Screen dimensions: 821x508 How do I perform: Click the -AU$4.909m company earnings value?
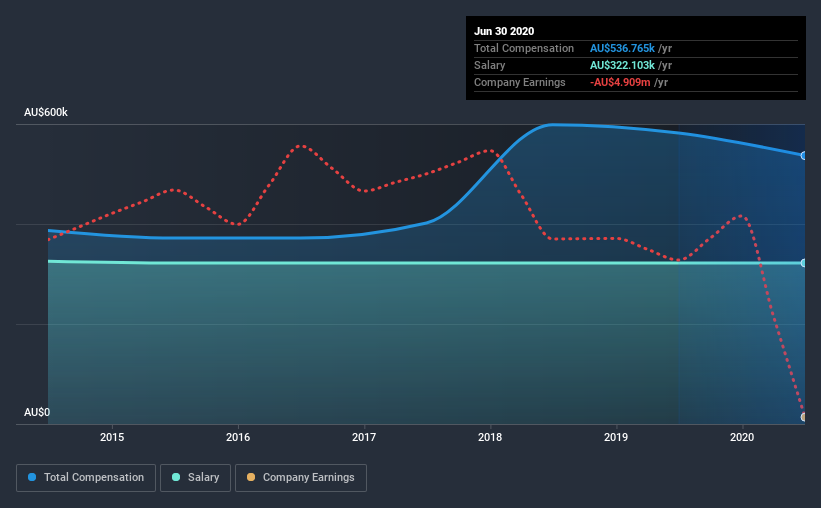(x=620, y=82)
